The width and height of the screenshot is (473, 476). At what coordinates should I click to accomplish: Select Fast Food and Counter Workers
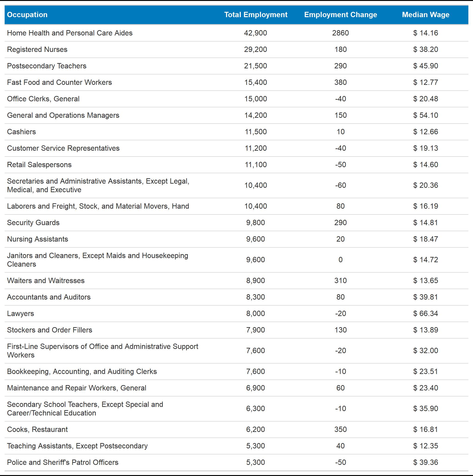59,82
